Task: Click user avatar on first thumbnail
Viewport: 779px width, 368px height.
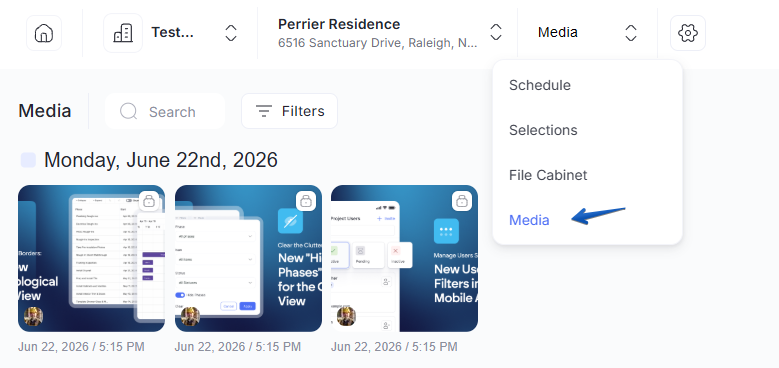Action: pyautogui.click(x=33, y=316)
